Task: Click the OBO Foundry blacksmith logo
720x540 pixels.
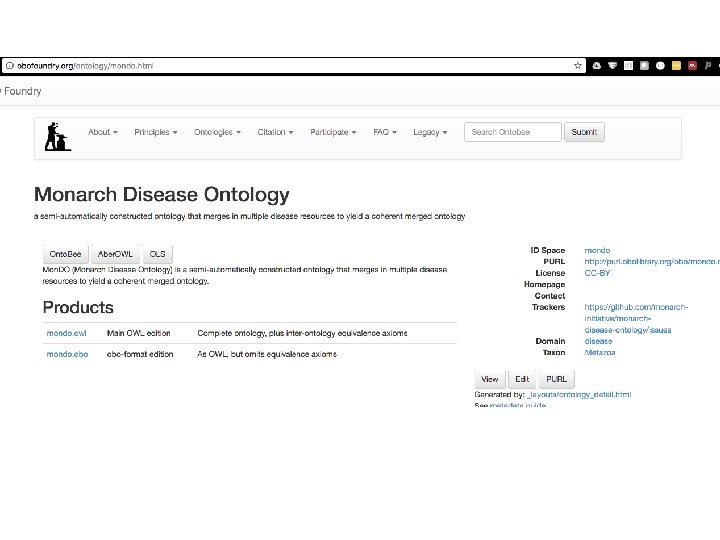Action: click(57, 136)
